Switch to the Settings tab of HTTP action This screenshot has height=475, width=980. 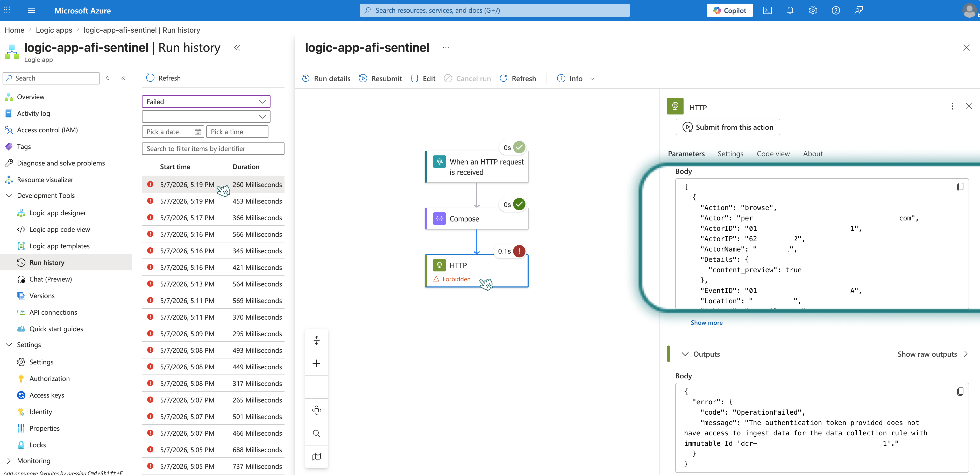tap(730, 154)
